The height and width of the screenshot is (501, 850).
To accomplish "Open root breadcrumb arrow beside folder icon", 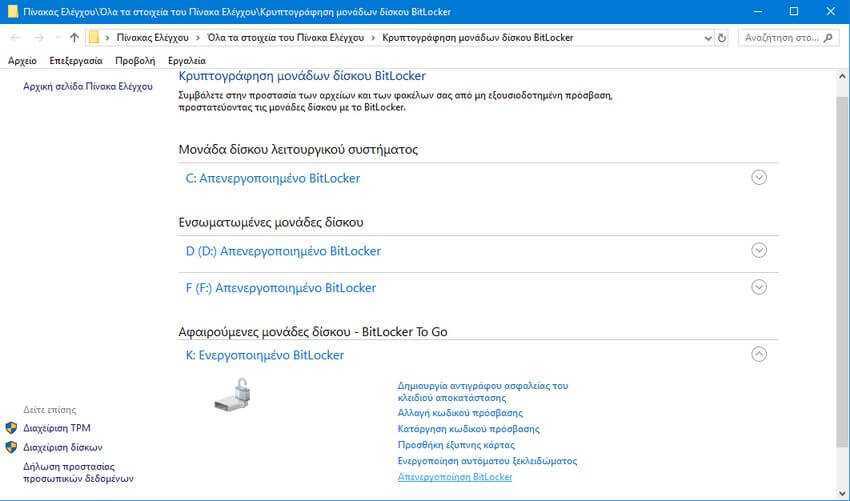I will point(107,37).
